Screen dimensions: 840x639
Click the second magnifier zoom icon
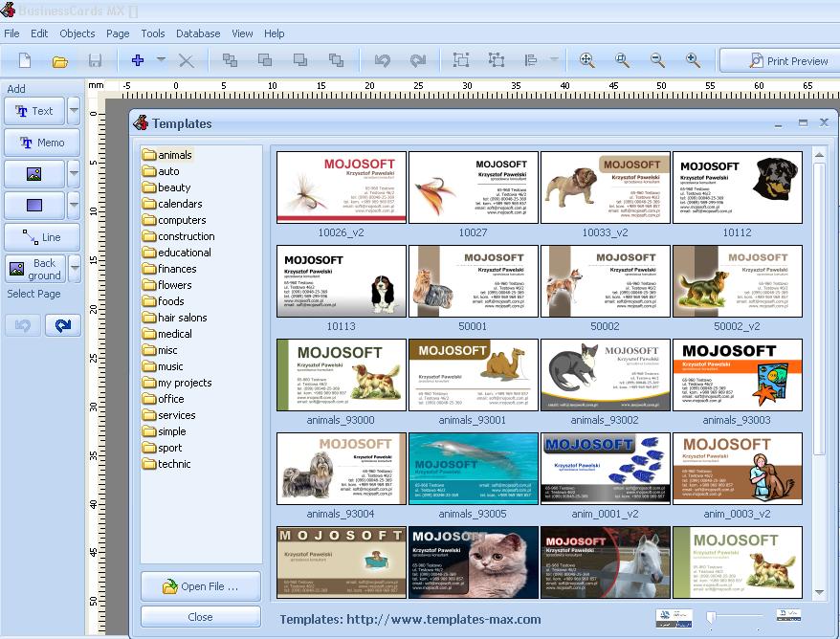pos(622,60)
